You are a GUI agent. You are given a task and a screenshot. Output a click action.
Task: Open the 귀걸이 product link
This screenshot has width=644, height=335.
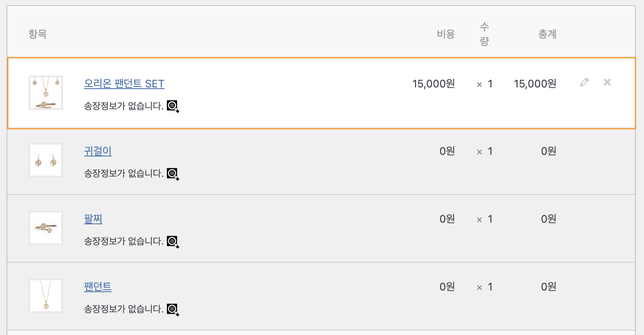coord(98,151)
